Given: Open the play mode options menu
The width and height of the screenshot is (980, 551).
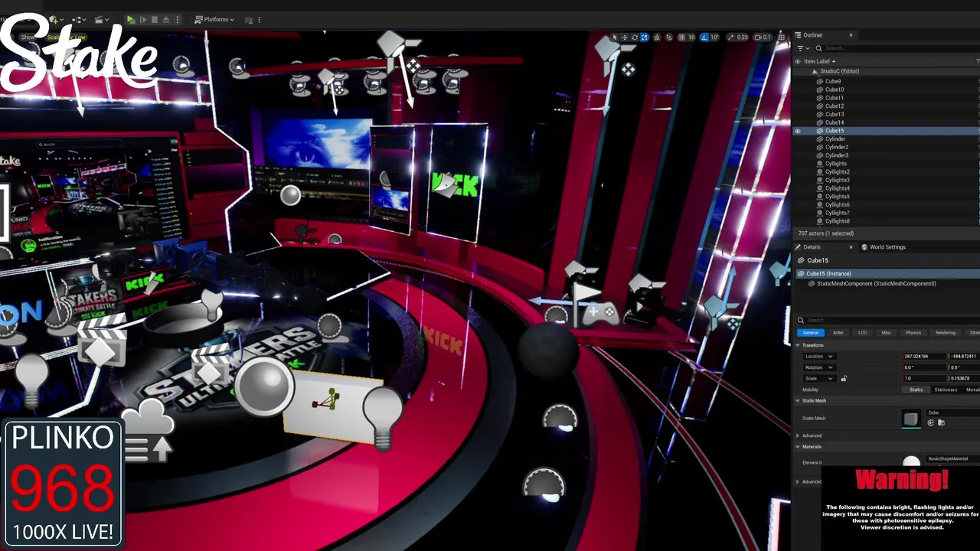Looking at the screenshot, I should coord(178,19).
